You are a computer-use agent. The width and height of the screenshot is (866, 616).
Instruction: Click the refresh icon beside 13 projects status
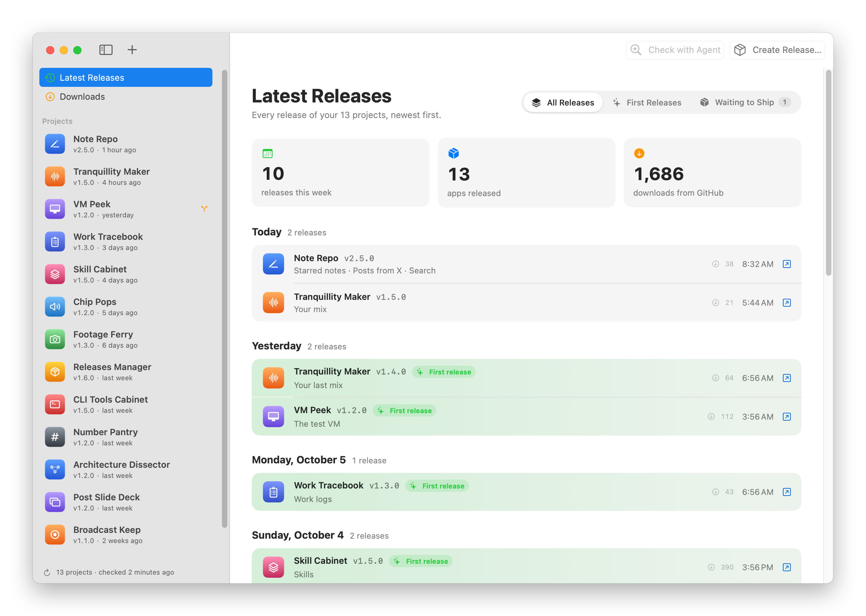pos(47,572)
